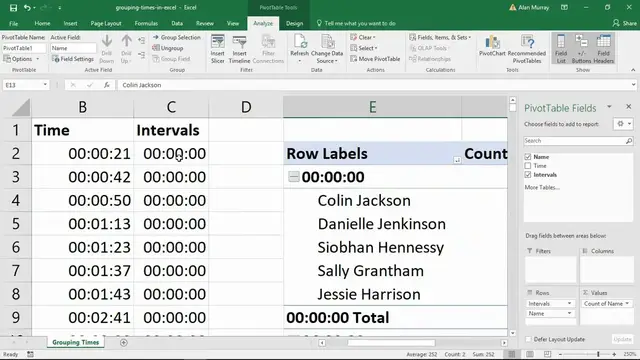Open Field Settings
This screenshot has height=360, width=640.
[73, 59]
